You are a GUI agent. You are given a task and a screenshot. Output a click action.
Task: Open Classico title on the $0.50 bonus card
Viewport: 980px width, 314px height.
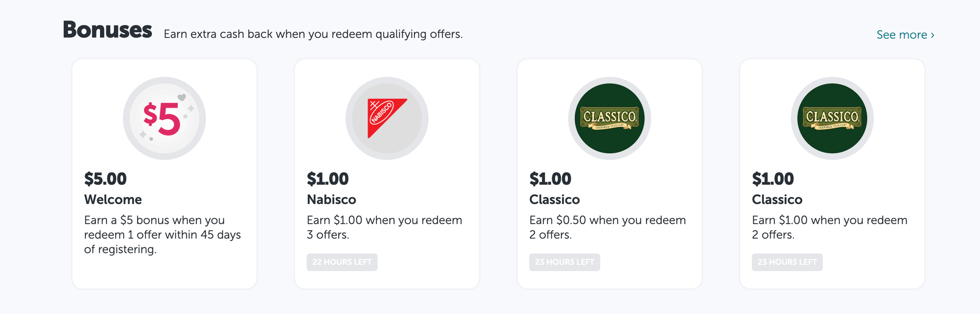click(x=554, y=200)
